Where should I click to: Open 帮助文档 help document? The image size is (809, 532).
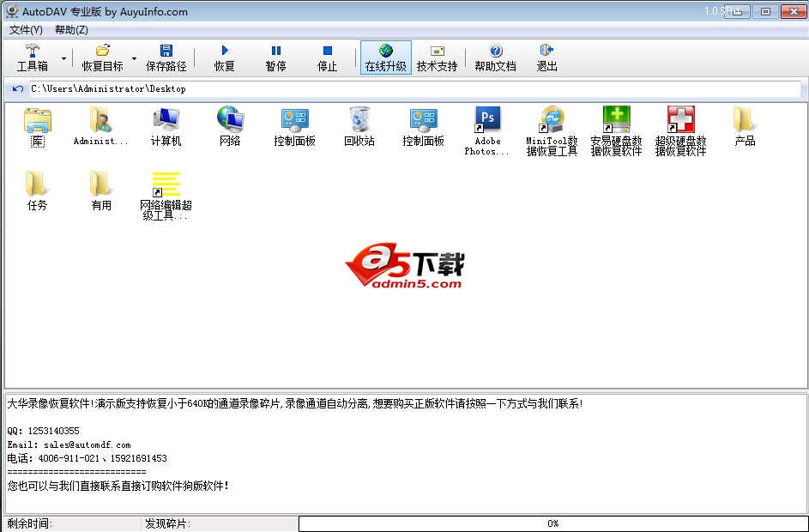[495, 57]
